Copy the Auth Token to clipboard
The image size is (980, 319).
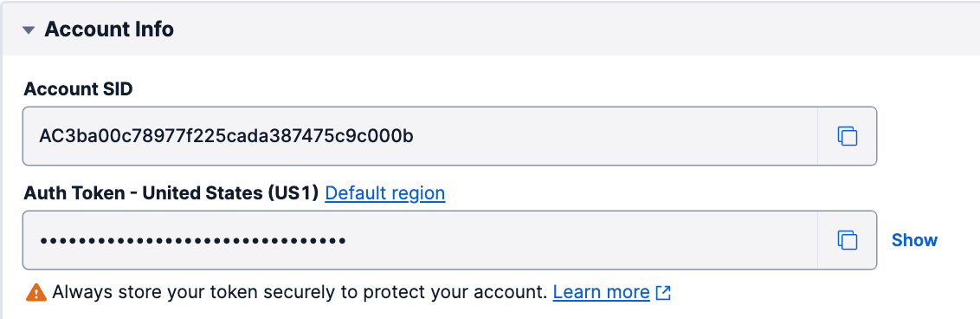click(x=847, y=240)
